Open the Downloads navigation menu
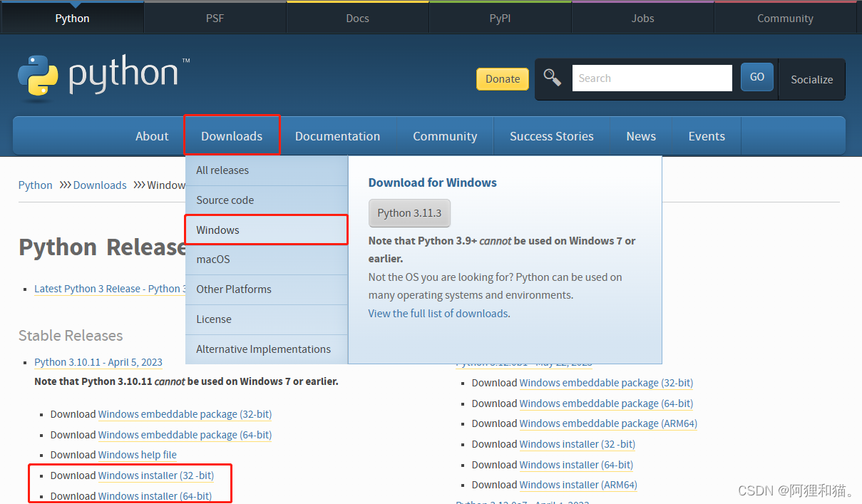The image size is (862, 504). 232,136
